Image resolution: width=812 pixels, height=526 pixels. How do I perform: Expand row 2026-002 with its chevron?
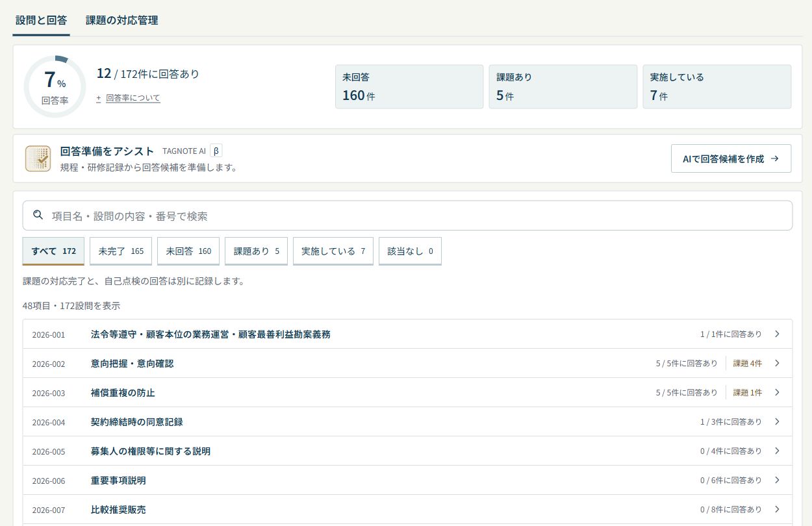point(778,363)
